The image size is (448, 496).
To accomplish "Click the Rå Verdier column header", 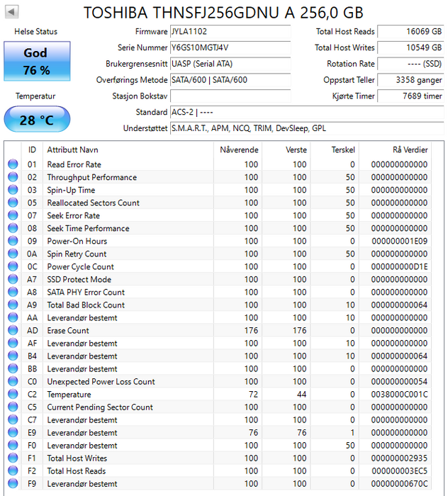I will 401,150.
